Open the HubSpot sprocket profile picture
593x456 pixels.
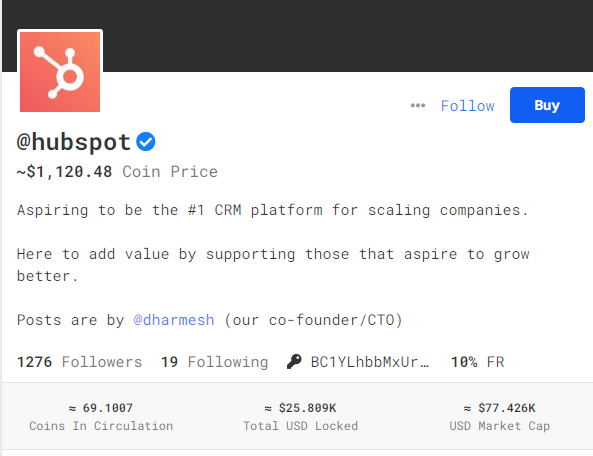60,72
